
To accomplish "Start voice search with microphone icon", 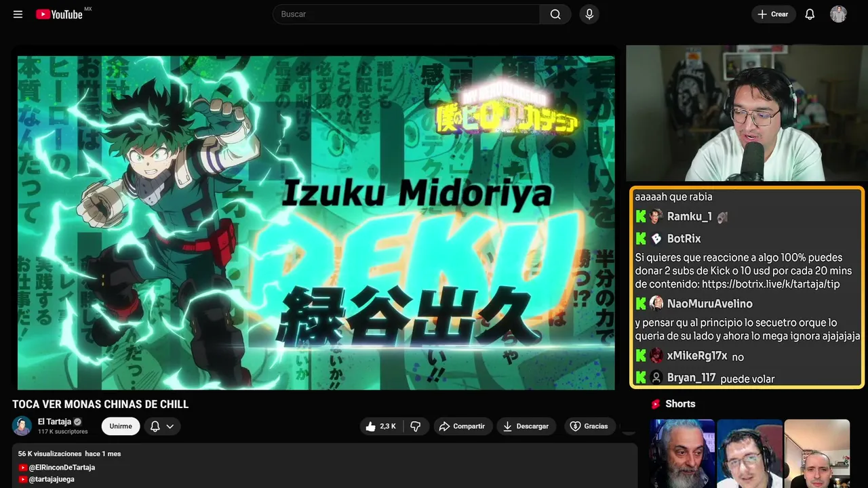I will coord(589,14).
